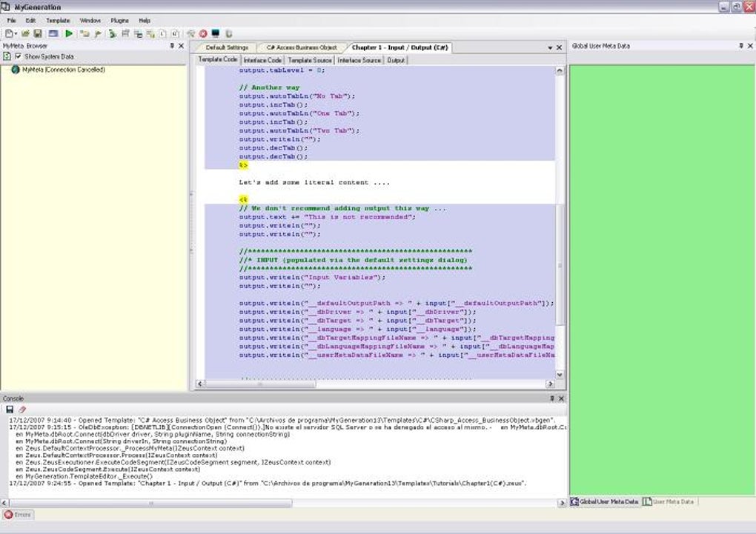Image resolution: width=756 pixels, height=534 pixels.
Task: Pin the MyMeta Browser panel
Action: tap(173, 46)
